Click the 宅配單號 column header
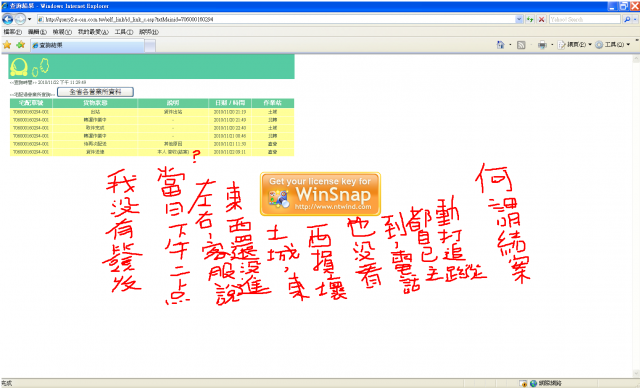 31,103
